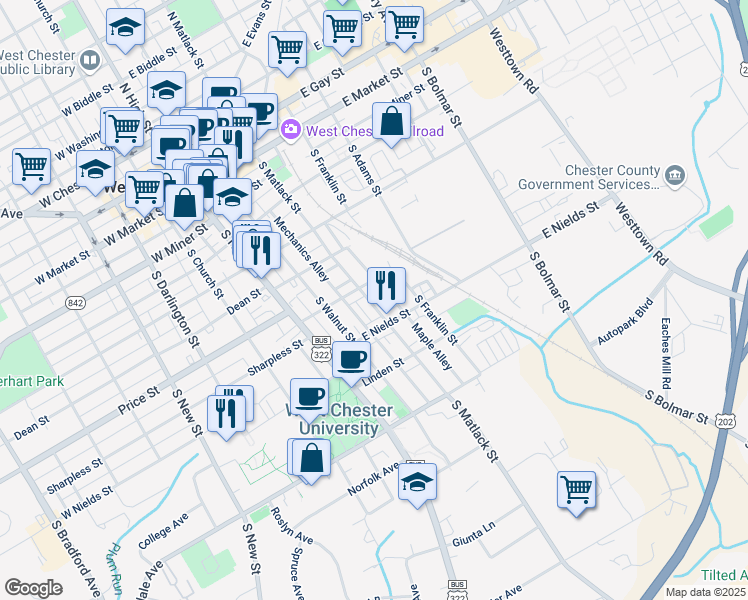Click the West Chester University label
The image size is (748, 600).
pyautogui.click(x=339, y=419)
